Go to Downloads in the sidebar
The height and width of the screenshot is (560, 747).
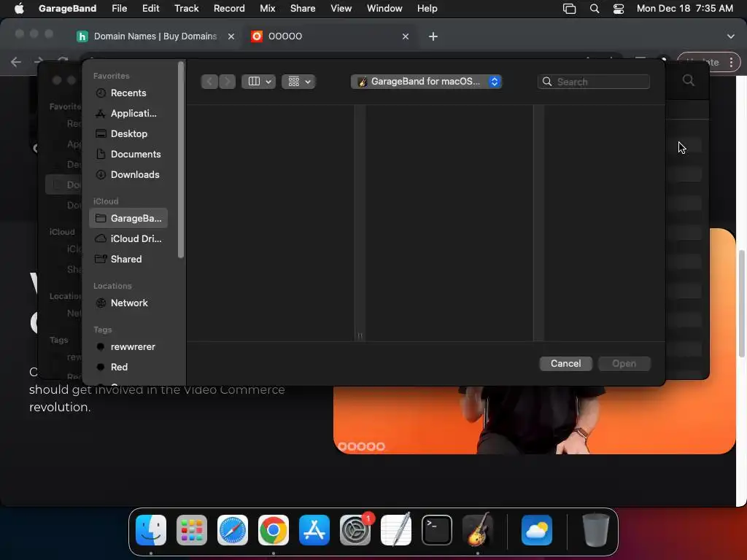128,175
